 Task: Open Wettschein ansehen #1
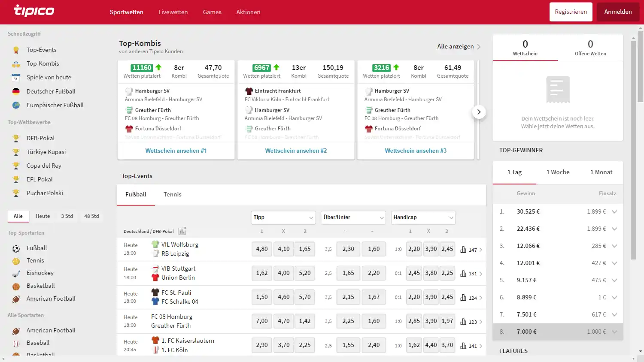pyautogui.click(x=176, y=151)
